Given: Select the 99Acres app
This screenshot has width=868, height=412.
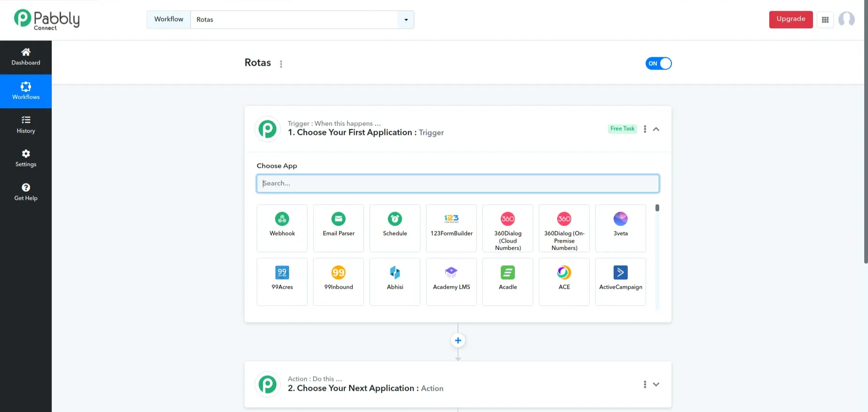Looking at the screenshot, I should click(282, 282).
